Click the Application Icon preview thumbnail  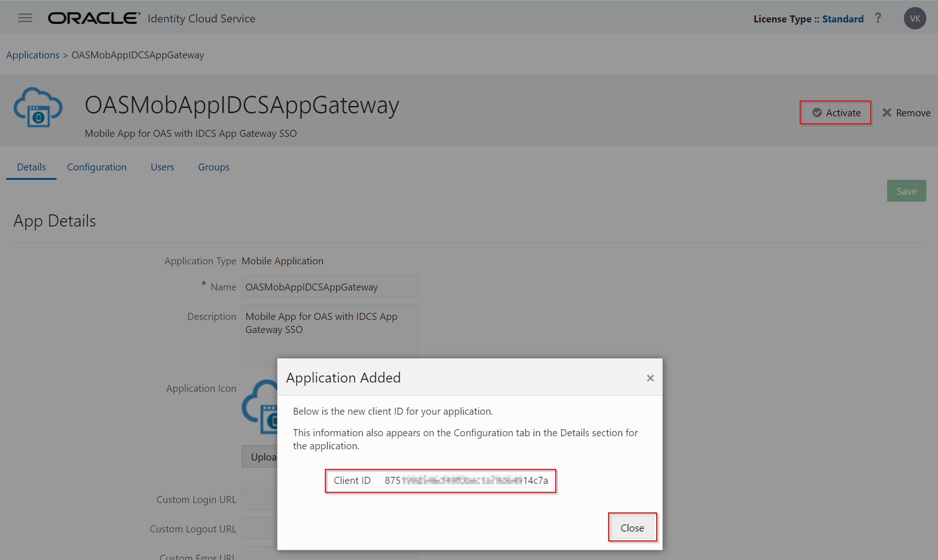point(260,406)
